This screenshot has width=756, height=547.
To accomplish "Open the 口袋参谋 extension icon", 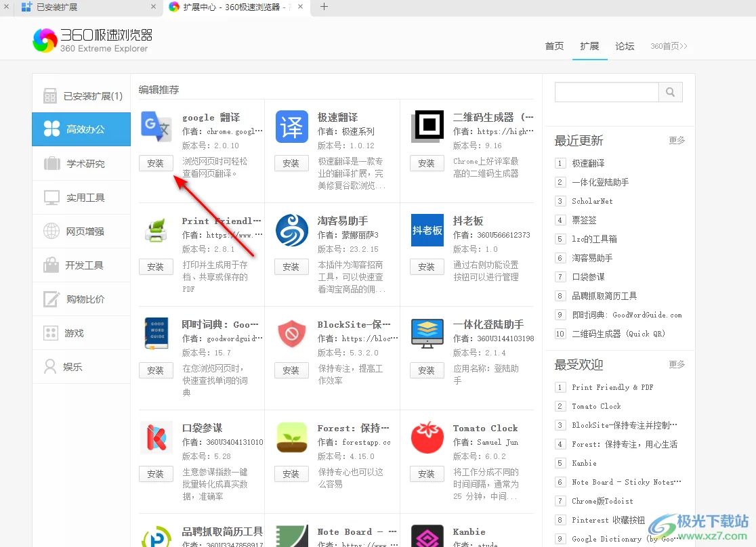I will click(156, 437).
